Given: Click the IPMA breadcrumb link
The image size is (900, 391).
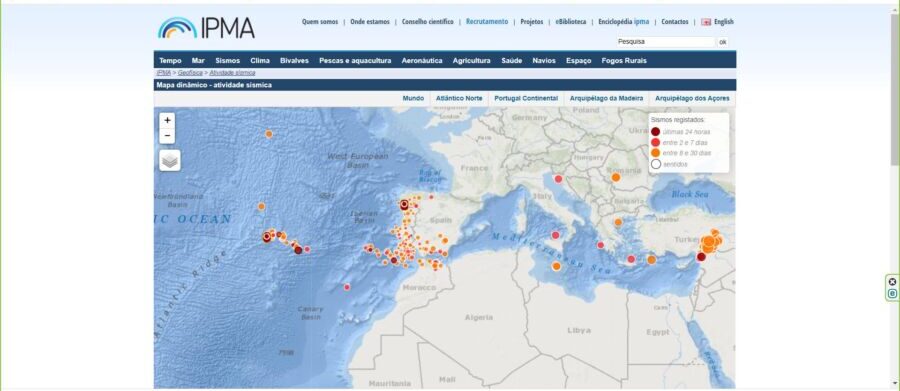Looking at the screenshot, I should click(164, 73).
